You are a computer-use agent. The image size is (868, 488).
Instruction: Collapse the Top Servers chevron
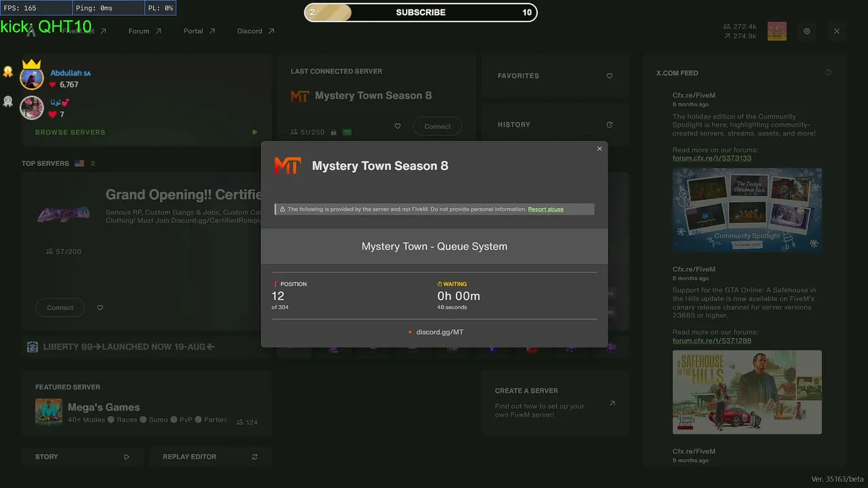click(x=93, y=163)
